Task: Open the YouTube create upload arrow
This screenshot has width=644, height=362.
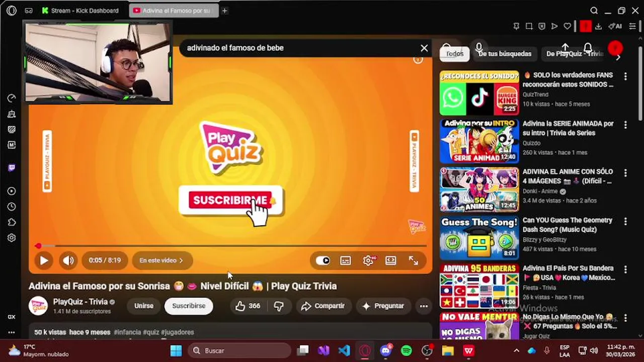Action: (x=565, y=48)
